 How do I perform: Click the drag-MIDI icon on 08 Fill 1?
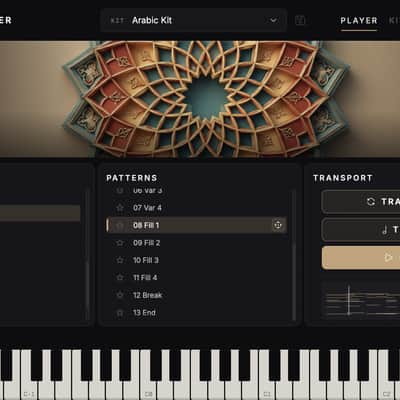[x=277, y=225]
